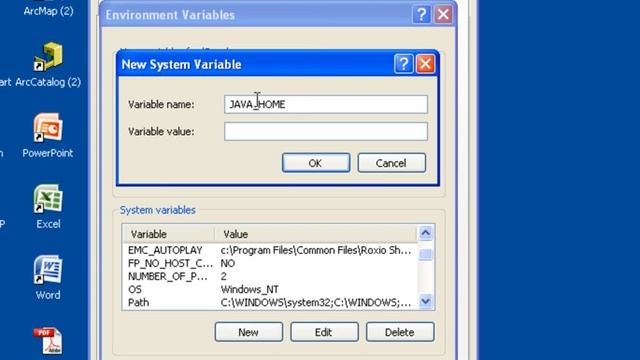640x360 pixels.
Task: Click the ArcMap (2) desktop label
Action: (x=48, y=11)
